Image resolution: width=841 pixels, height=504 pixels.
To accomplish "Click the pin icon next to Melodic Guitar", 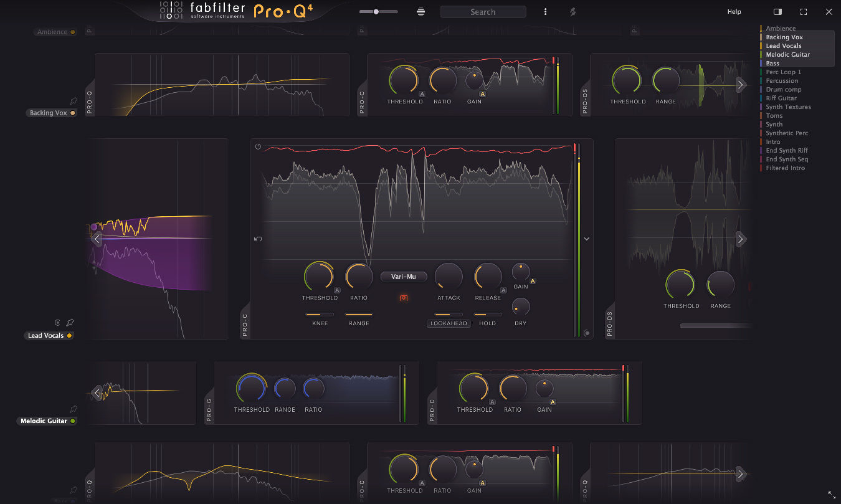I will point(72,409).
